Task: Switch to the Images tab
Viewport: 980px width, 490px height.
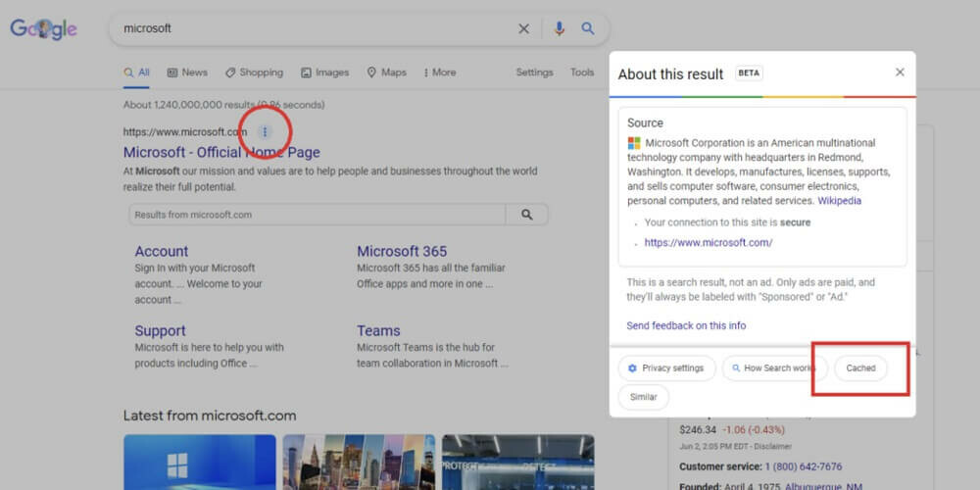Action: pos(324,73)
